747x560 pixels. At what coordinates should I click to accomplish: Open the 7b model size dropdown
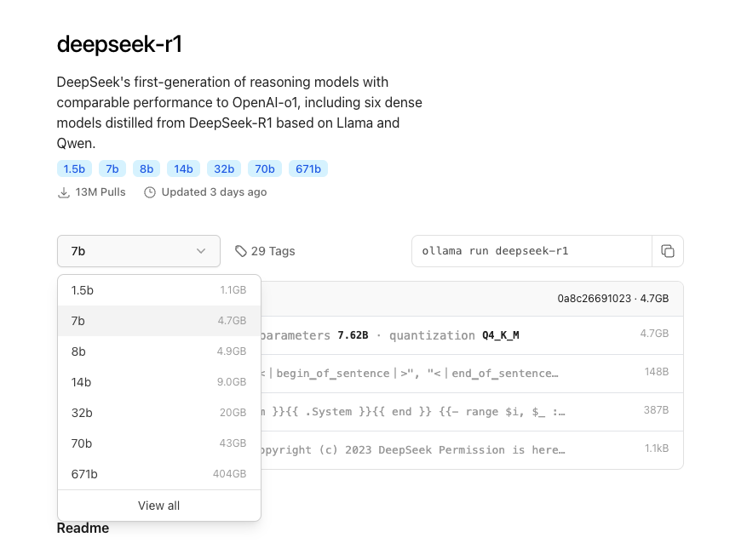[x=139, y=251]
